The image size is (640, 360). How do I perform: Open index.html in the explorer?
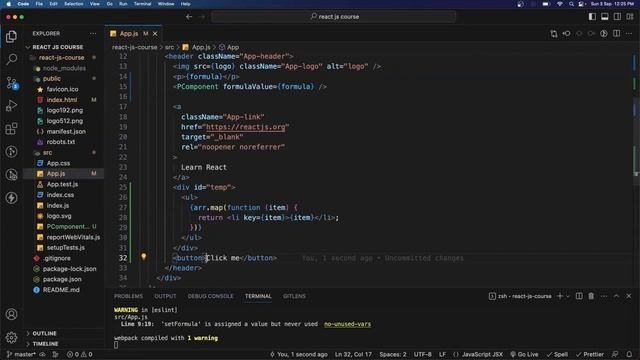(x=62, y=100)
